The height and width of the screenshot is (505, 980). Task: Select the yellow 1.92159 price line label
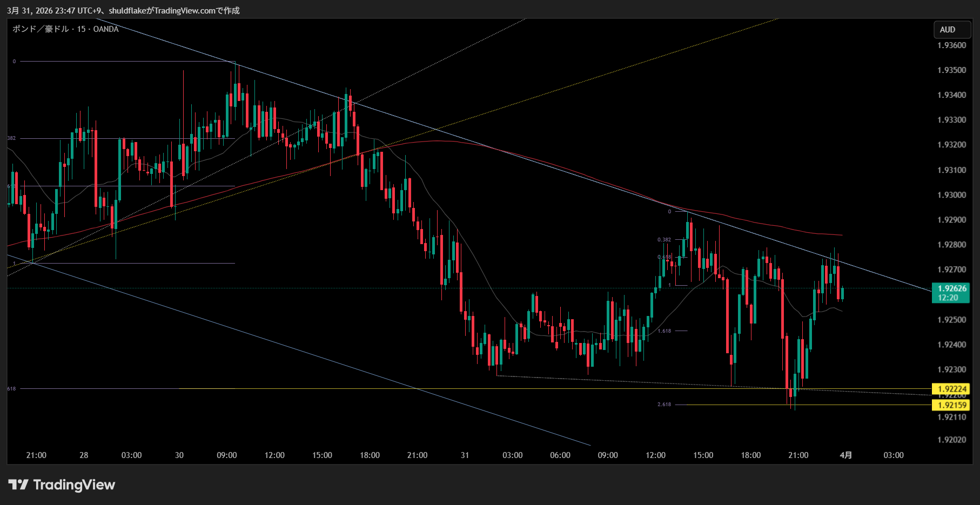[x=951, y=405]
